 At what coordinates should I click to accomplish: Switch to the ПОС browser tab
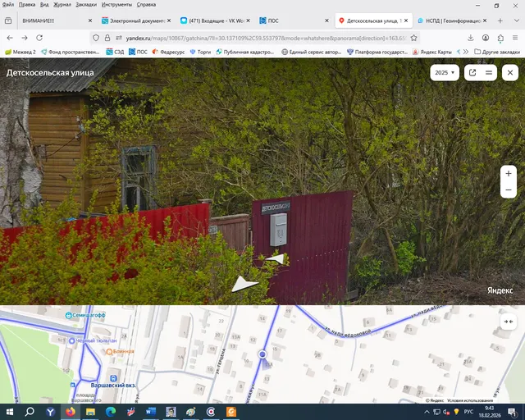(294, 21)
